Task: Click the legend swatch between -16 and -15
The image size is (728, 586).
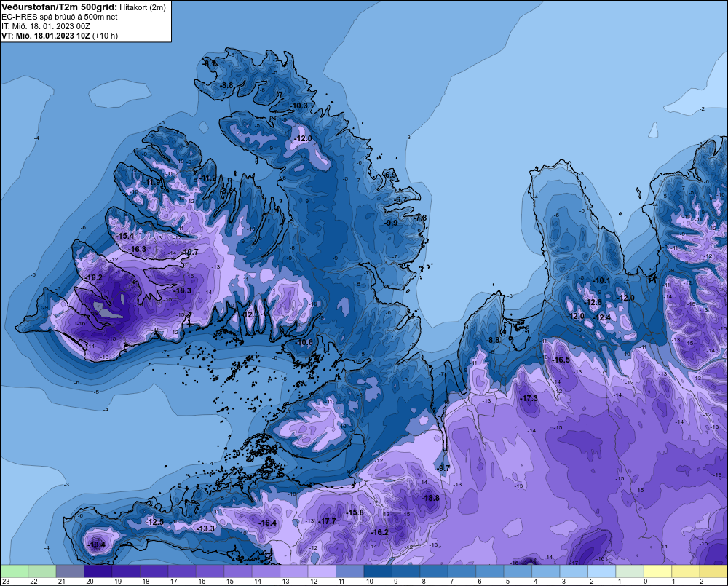Action: point(210,571)
